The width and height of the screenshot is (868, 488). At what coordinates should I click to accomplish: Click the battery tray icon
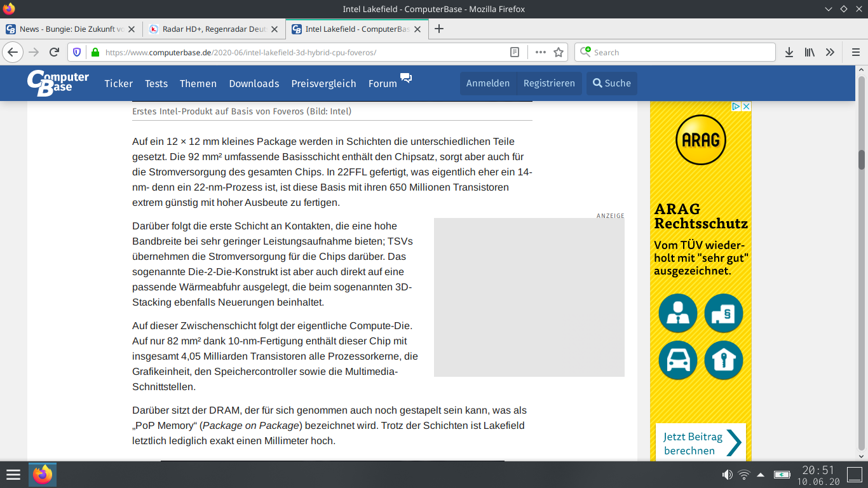782,475
